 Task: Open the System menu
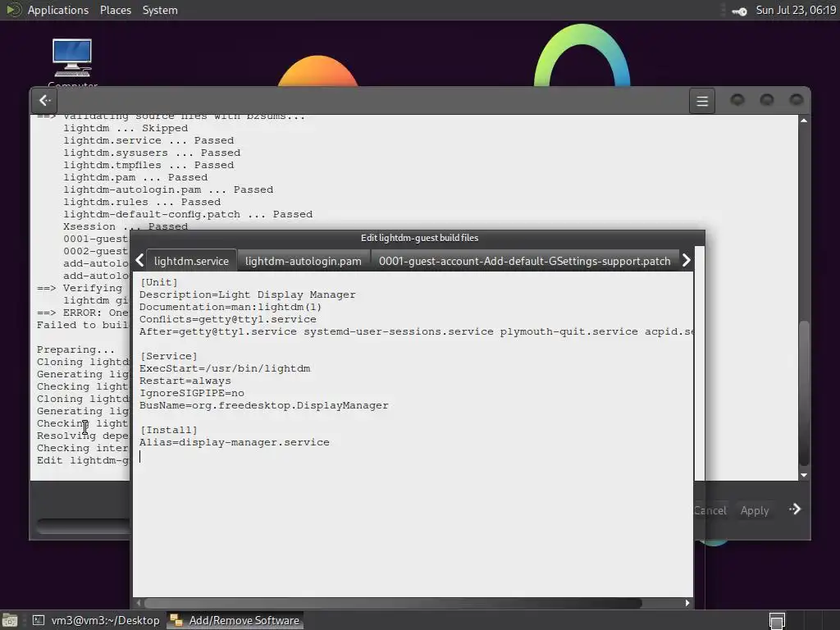click(160, 10)
